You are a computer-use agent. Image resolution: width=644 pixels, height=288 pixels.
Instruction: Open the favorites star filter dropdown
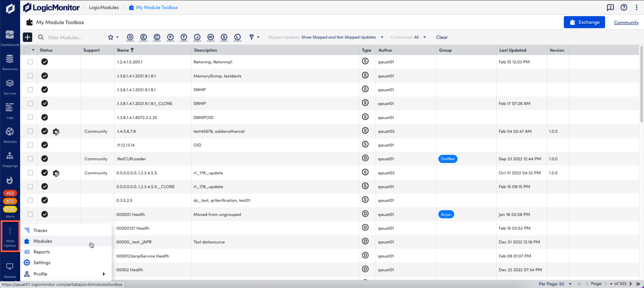(x=113, y=37)
